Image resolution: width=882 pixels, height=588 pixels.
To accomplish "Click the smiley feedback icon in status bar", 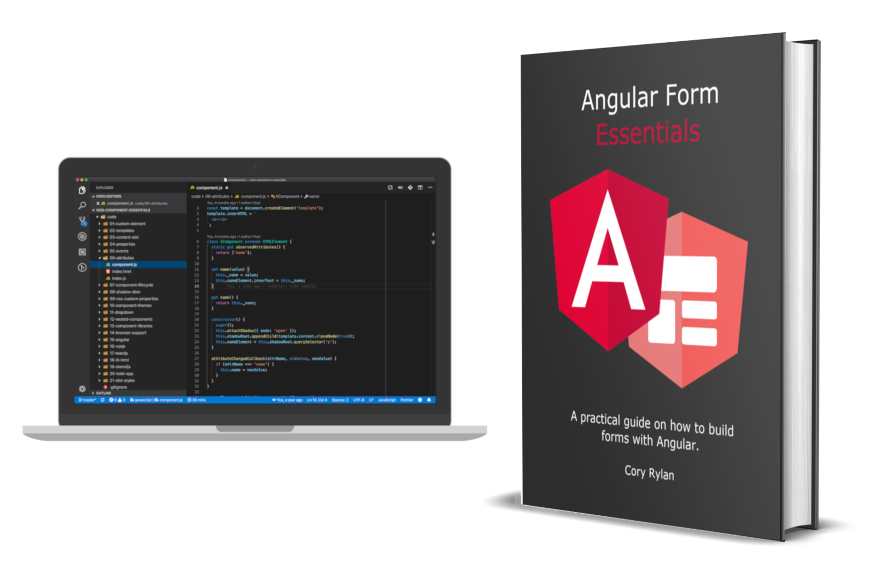I will [x=420, y=400].
